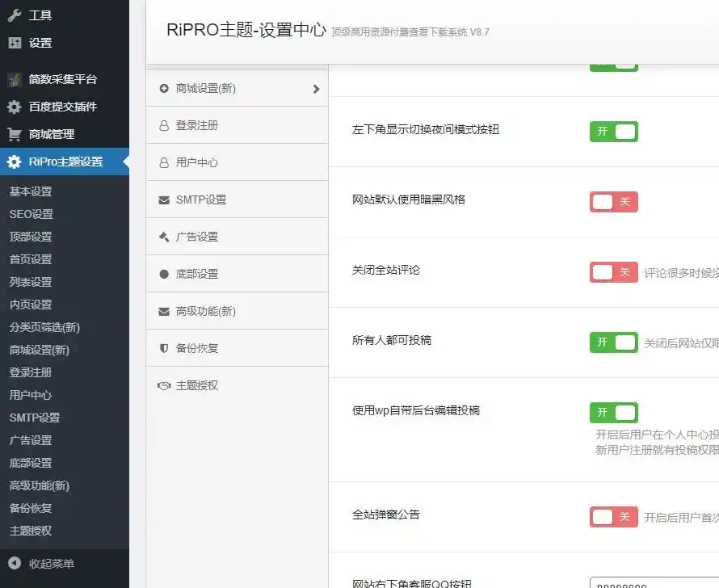Screen dimensions: 719x588
Task: Click the shield icon beside 备份恢复 tab
Action: [164, 348]
